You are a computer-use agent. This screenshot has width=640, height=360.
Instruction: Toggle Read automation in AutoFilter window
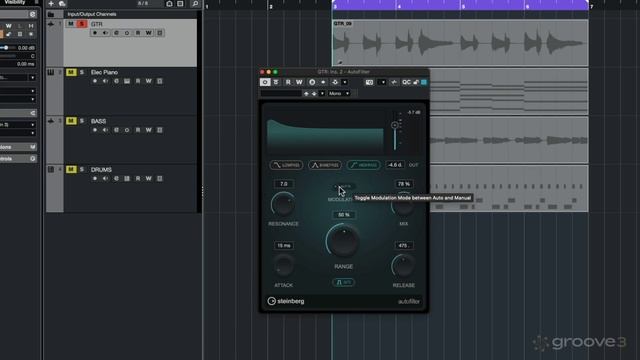point(288,82)
